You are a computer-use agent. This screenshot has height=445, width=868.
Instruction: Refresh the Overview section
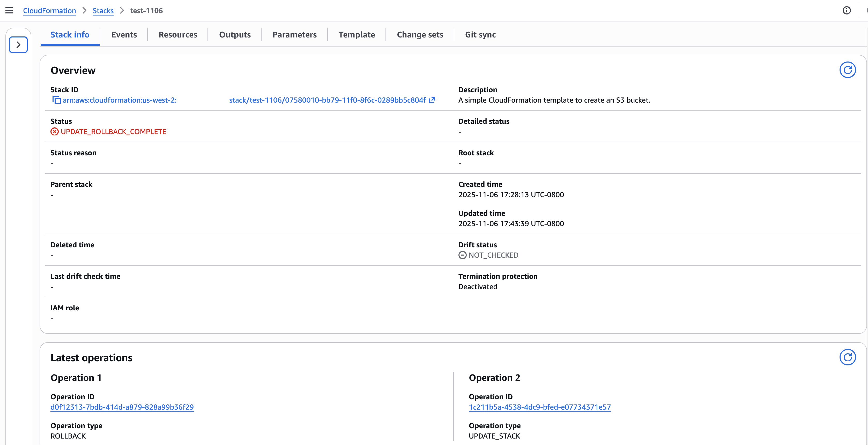pos(848,70)
